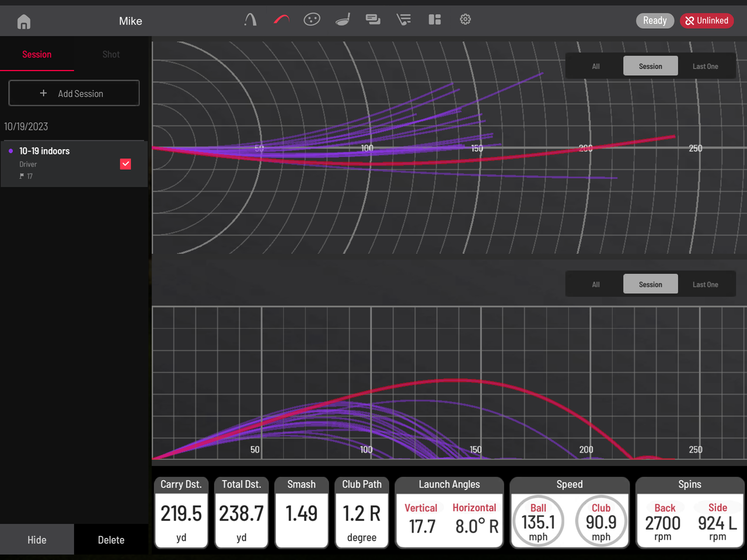Click the Add Session button
This screenshot has width=747, height=560.
[x=74, y=93]
